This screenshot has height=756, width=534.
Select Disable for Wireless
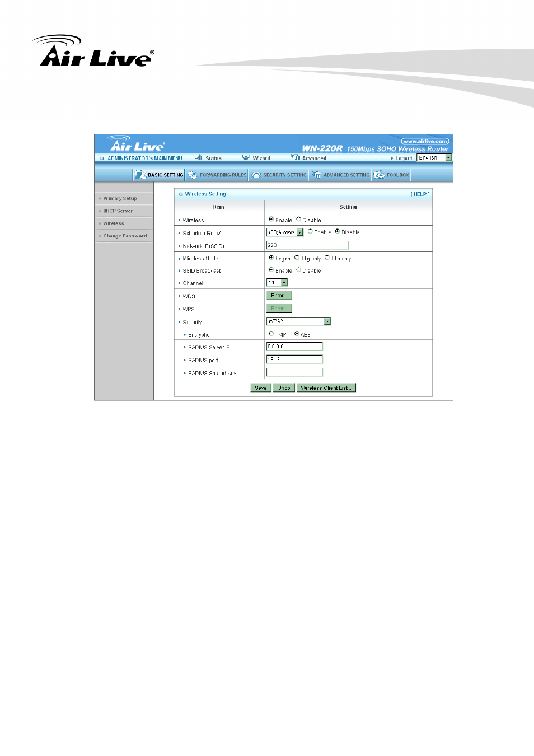298,220
